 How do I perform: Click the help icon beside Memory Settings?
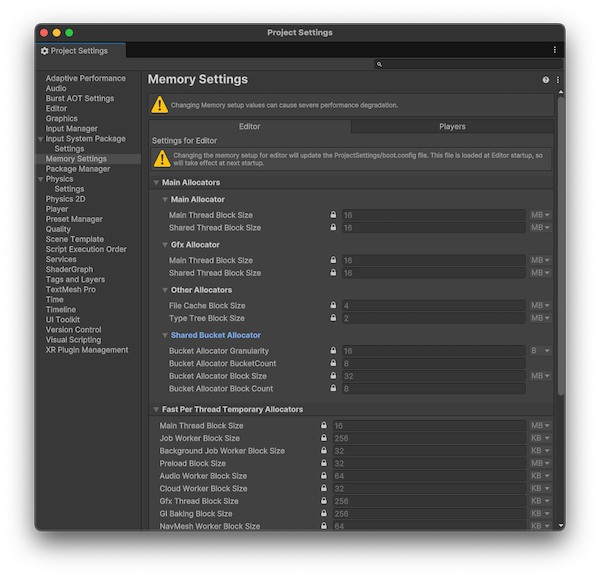tap(546, 80)
